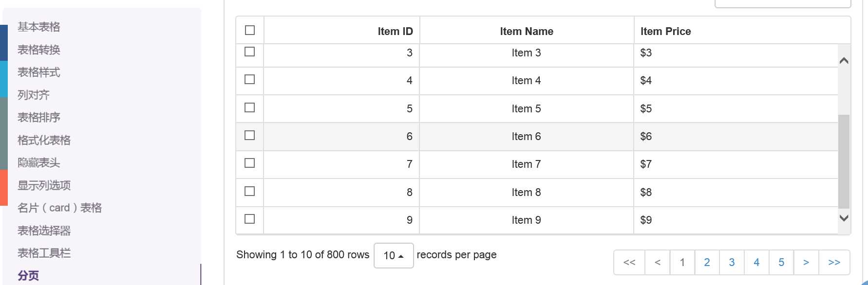The height and width of the screenshot is (285, 868).
Task: Check the checkbox for Item 9
Action: [250, 219]
